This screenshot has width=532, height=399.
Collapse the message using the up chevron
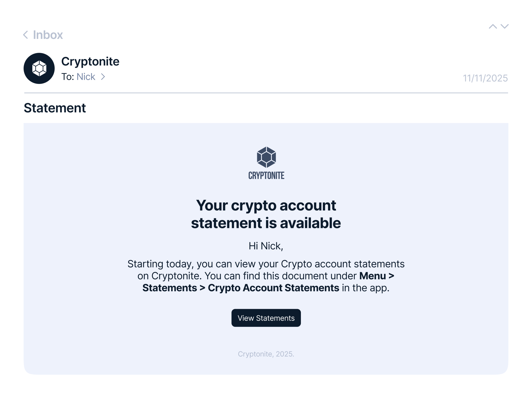tap(493, 26)
